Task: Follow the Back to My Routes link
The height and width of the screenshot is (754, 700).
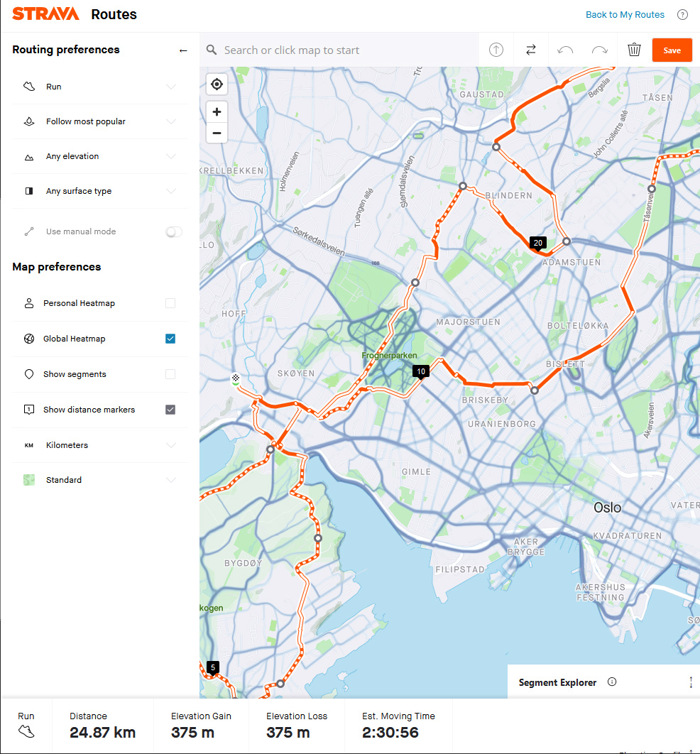Action: [625, 14]
